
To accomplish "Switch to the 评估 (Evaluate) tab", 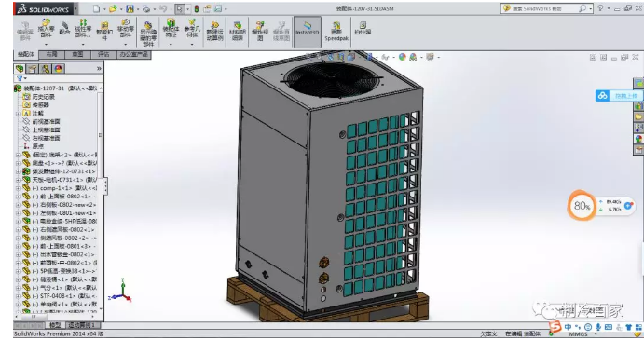I will click(x=103, y=54).
